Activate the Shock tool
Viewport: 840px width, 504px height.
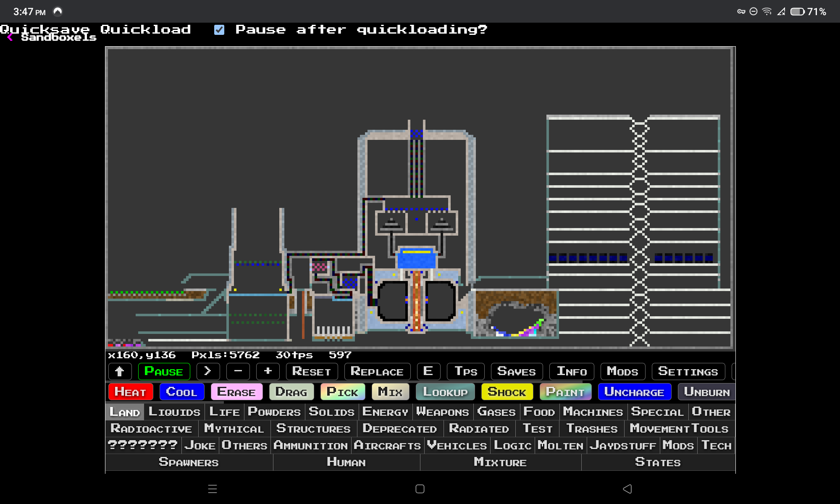[507, 392]
